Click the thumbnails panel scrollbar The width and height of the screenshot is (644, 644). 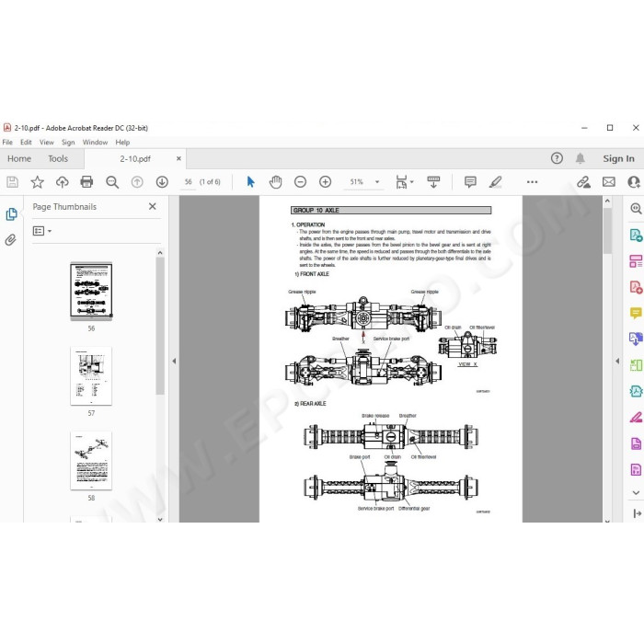160,326
